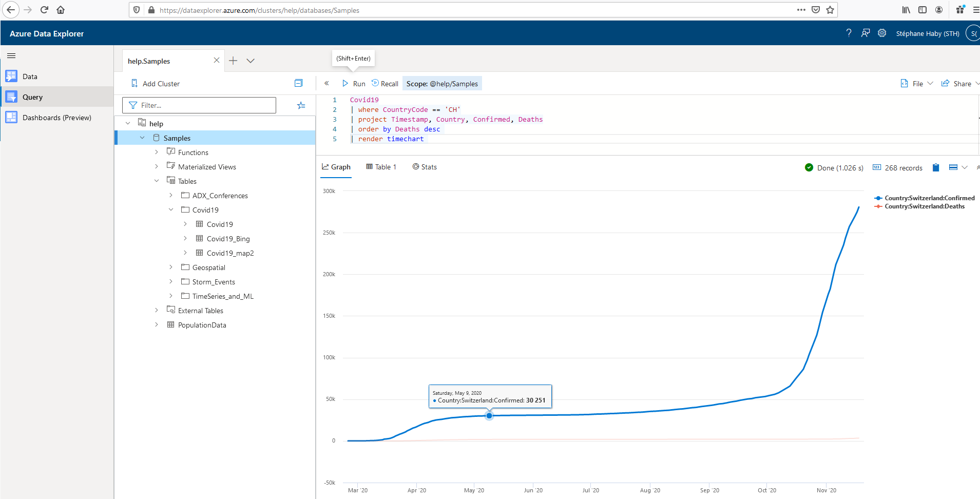Run the query
The height and width of the screenshot is (499, 980).
[354, 84]
